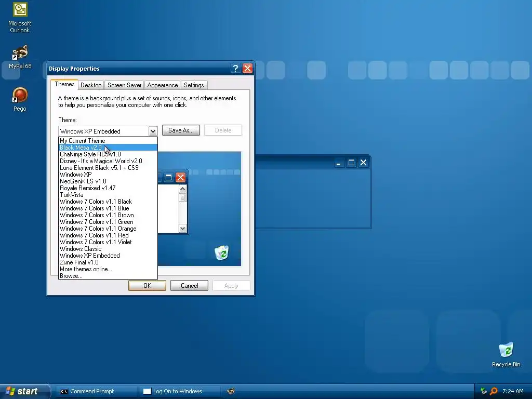The image size is (532, 399).
Task: Choose Windows 7 Colors v1.1 Green
Action: [x=108, y=222]
